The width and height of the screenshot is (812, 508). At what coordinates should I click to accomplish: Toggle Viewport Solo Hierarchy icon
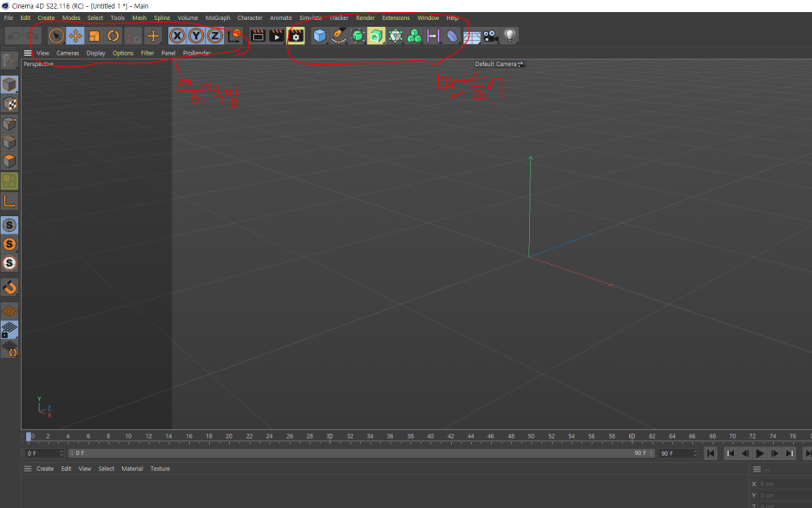click(10, 263)
